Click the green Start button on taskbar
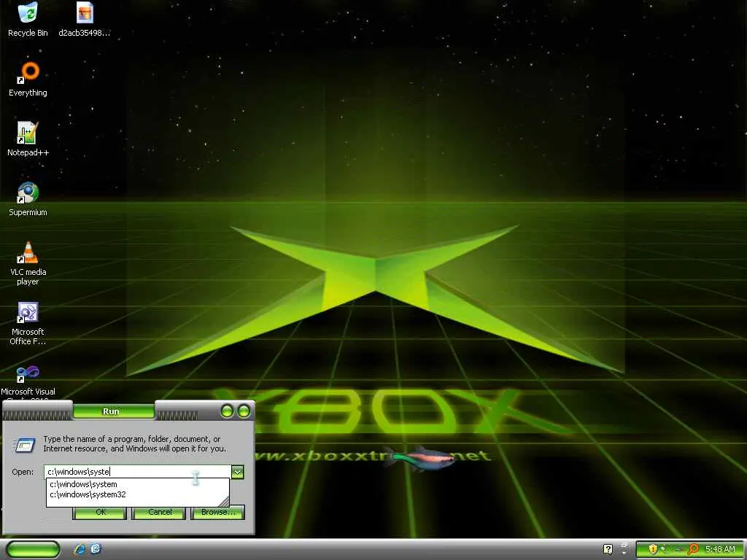The height and width of the screenshot is (560, 747). (33, 549)
